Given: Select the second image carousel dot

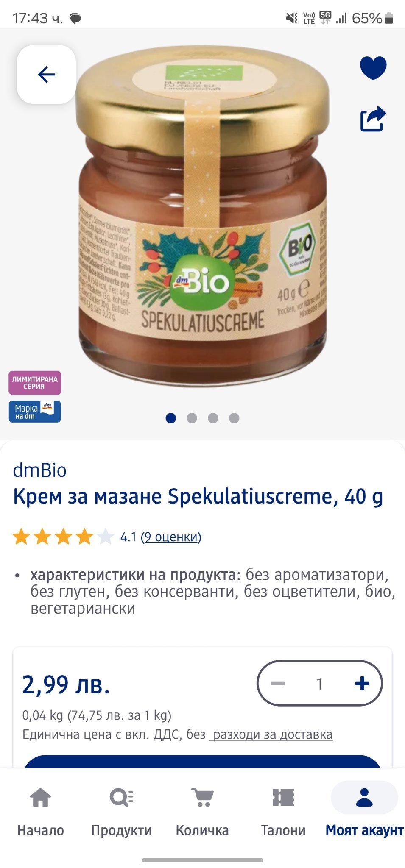Looking at the screenshot, I should [192, 418].
